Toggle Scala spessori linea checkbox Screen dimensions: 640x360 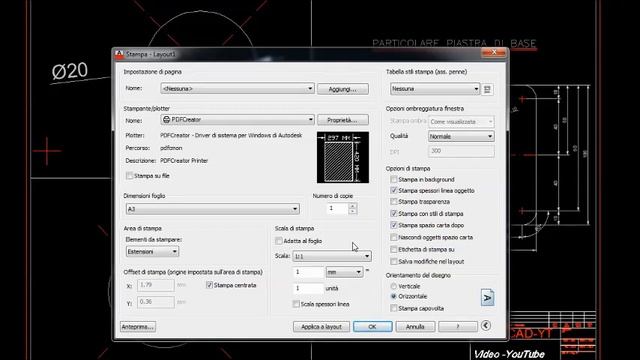(296, 304)
